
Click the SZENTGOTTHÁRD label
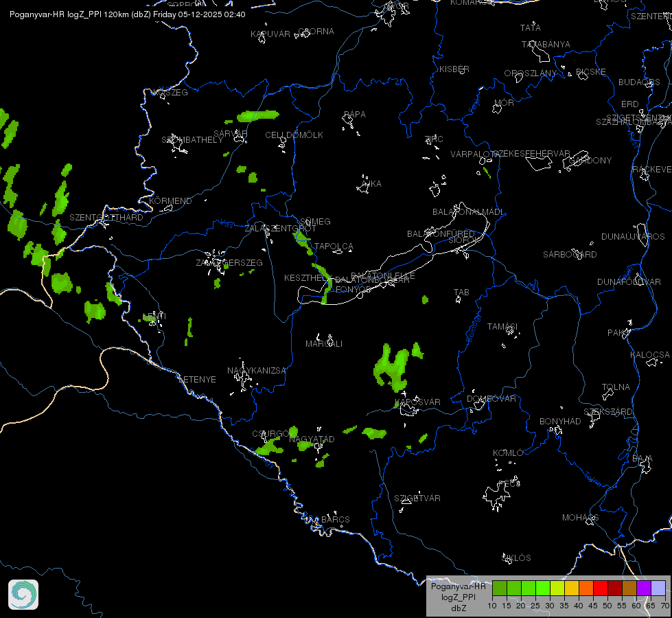(x=106, y=218)
